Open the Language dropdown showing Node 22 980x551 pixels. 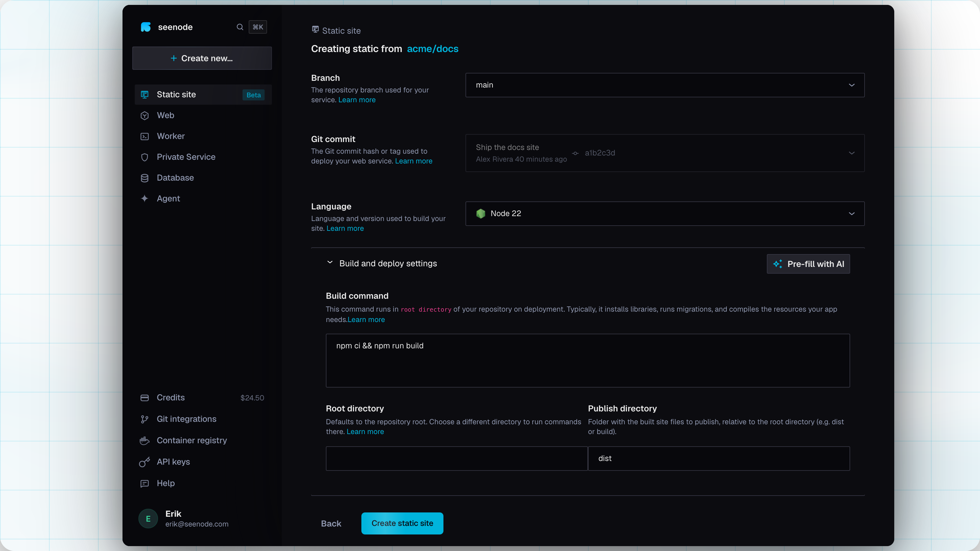[665, 214]
